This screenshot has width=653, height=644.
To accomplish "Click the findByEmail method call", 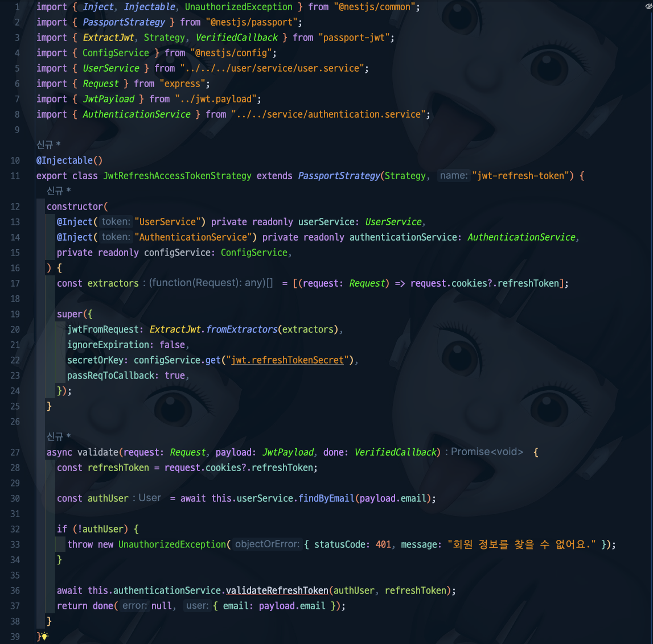I will pyautogui.click(x=326, y=498).
